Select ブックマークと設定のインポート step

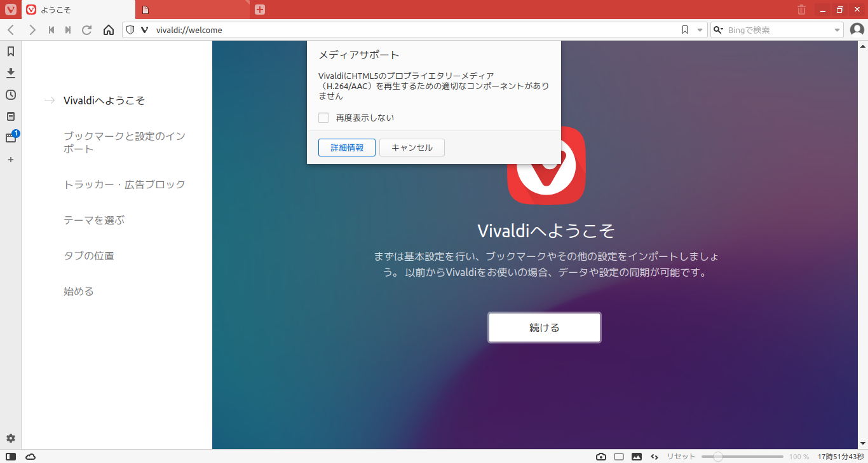[x=125, y=142]
